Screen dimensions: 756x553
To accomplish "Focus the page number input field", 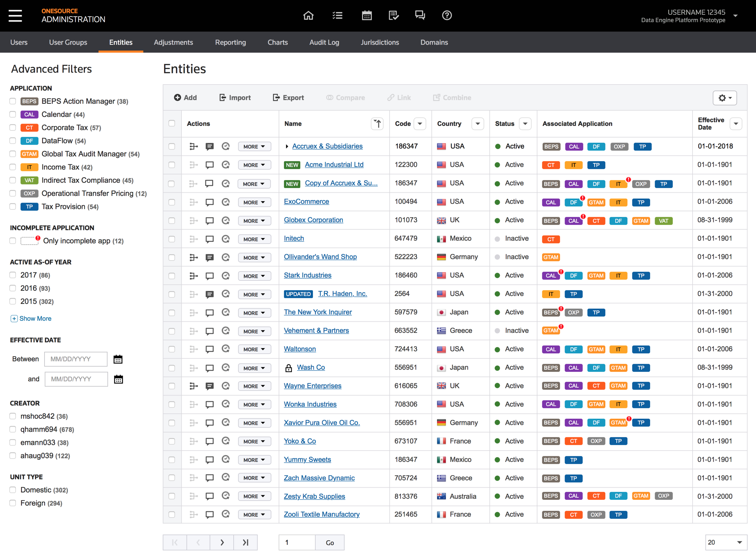I will (297, 542).
